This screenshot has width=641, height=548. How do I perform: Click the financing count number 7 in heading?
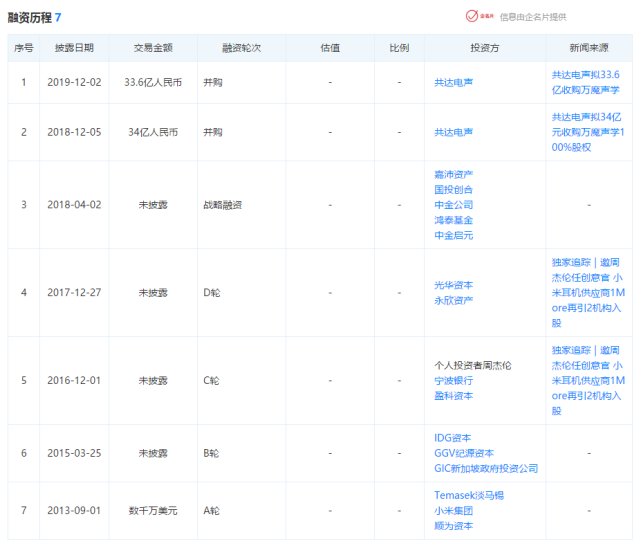coord(58,18)
